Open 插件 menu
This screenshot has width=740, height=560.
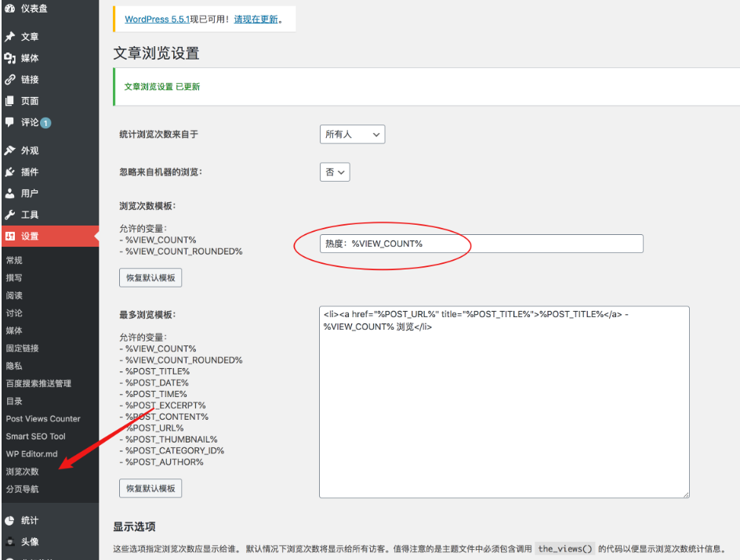[30, 172]
